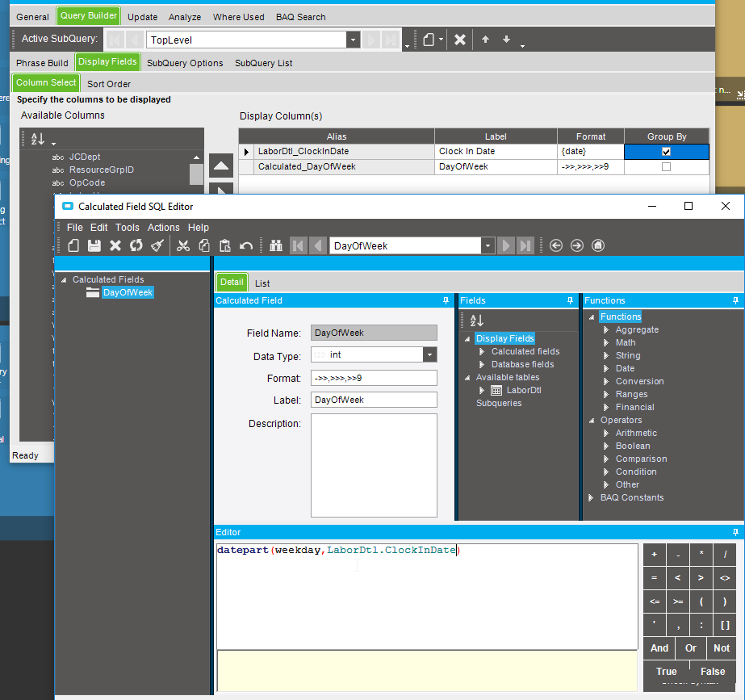Click the Cut scissors icon
This screenshot has height=700, width=745.
(183, 245)
